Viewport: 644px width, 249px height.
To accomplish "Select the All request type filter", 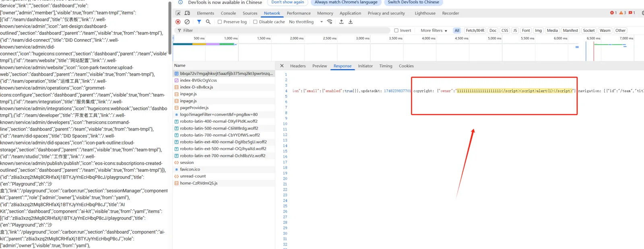I will (x=457, y=31).
